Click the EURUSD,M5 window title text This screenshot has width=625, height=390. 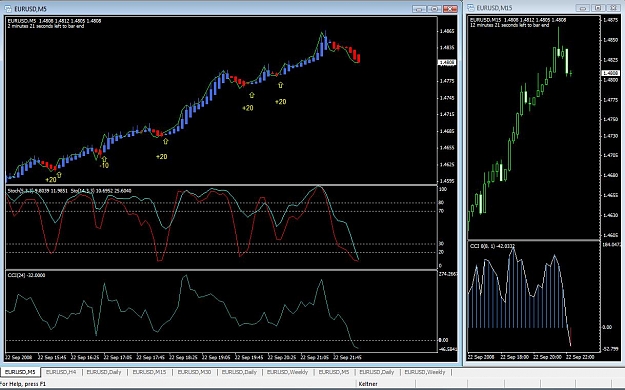[x=31, y=9]
